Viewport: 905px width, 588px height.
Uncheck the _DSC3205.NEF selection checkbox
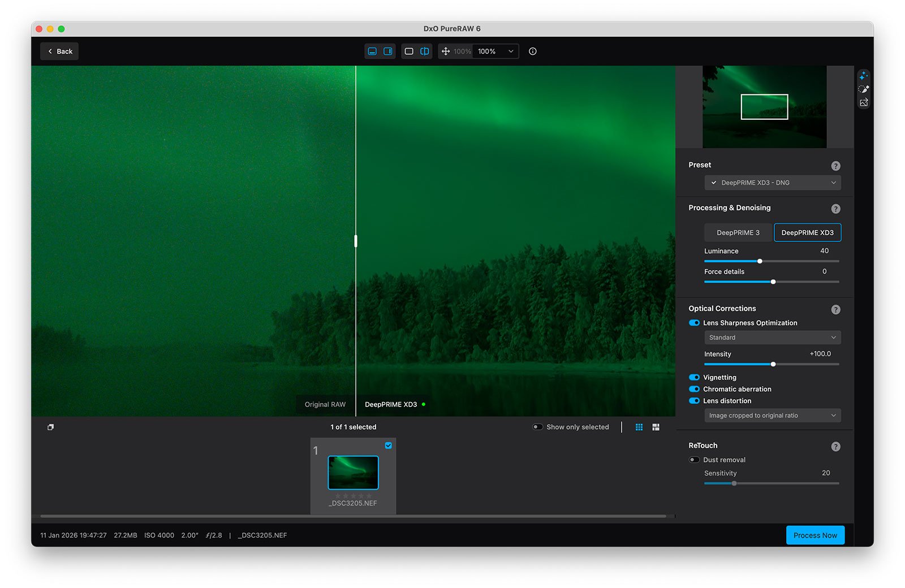389,446
